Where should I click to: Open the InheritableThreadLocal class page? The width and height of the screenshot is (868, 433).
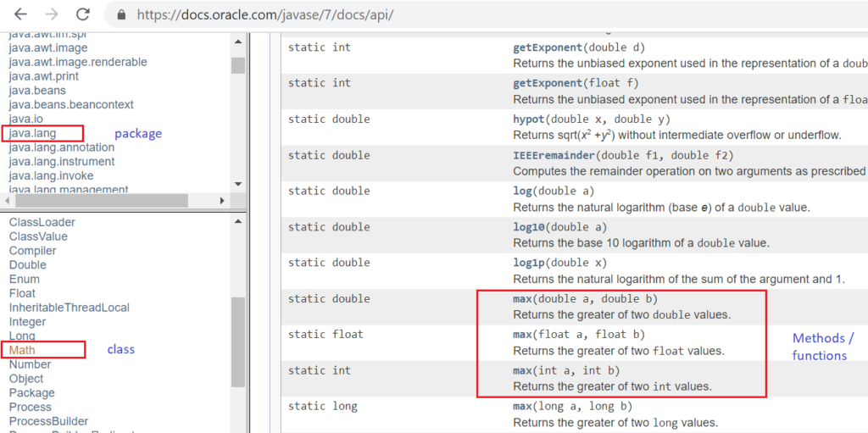point(70,308)
